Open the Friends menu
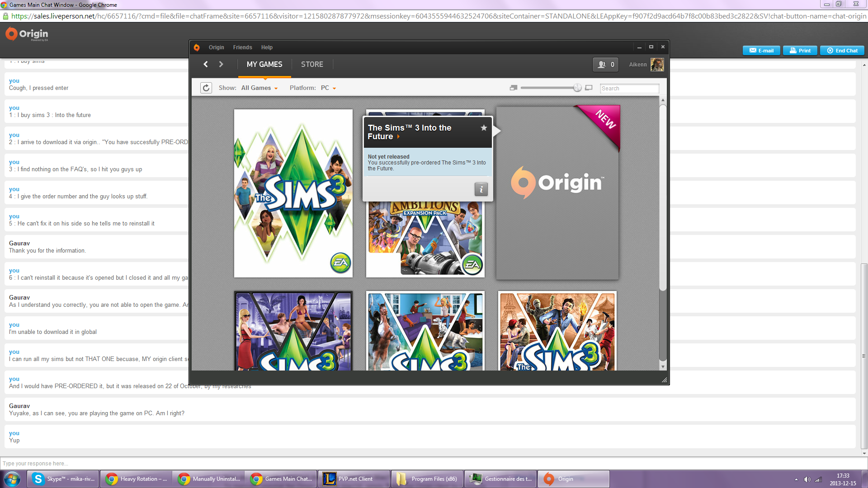 (242, 47)
